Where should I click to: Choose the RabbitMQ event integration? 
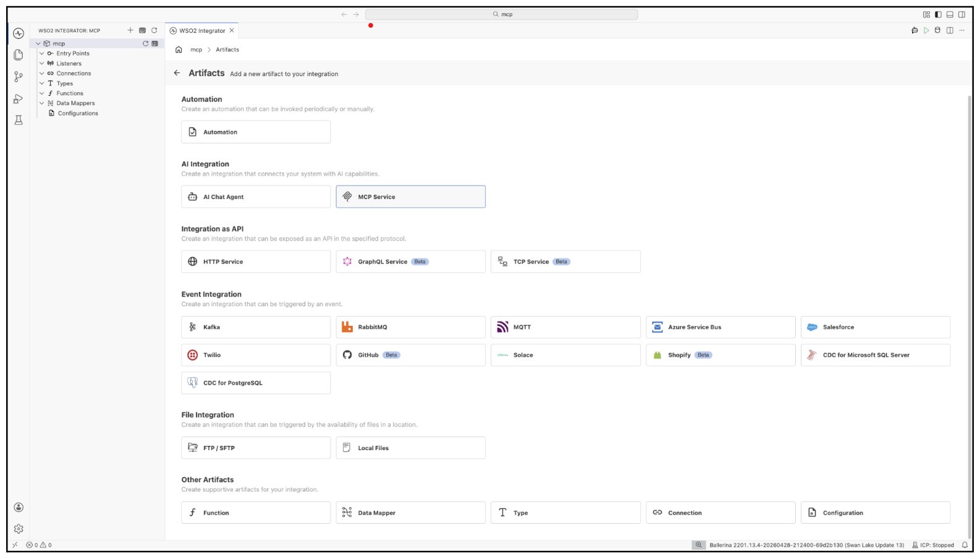click(411, 327)
